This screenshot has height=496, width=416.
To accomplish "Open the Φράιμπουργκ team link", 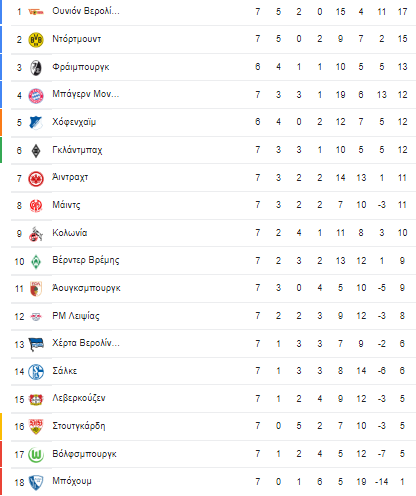I will point(81,67).
